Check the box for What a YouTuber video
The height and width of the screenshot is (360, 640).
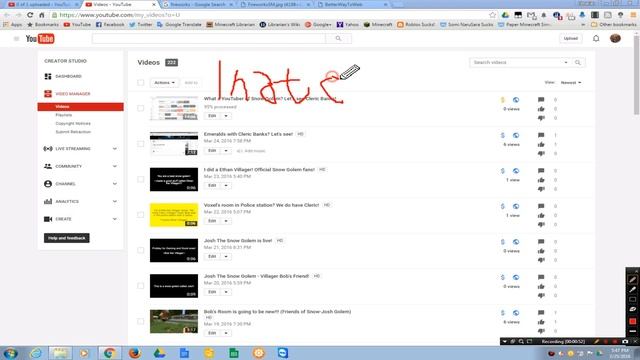pyautogui.click(x=140, y=108)
